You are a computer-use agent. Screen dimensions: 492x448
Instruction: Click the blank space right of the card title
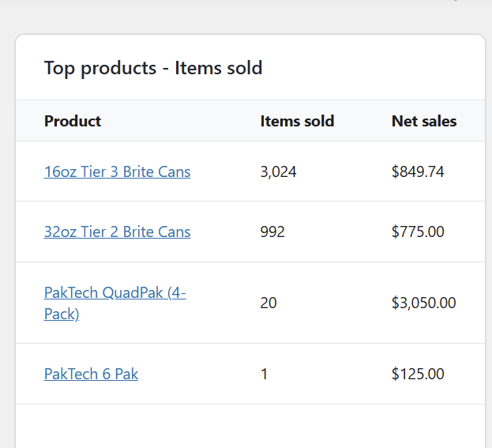(x=371, y=68)
